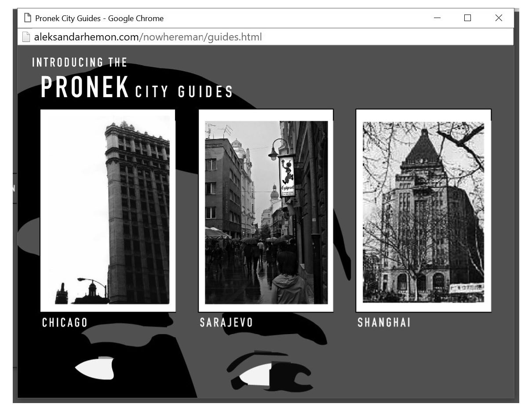Open the Sarajevo street photo

(x=266, y=211)
